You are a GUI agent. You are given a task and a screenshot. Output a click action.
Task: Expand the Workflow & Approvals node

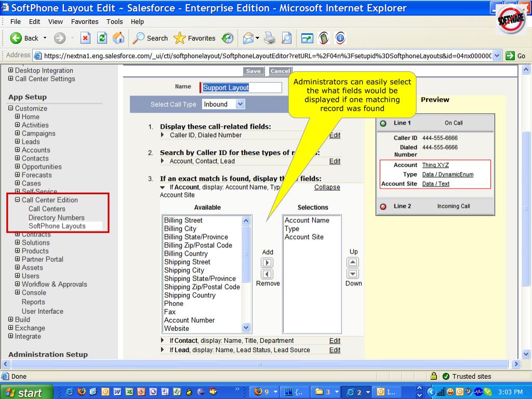18,284
